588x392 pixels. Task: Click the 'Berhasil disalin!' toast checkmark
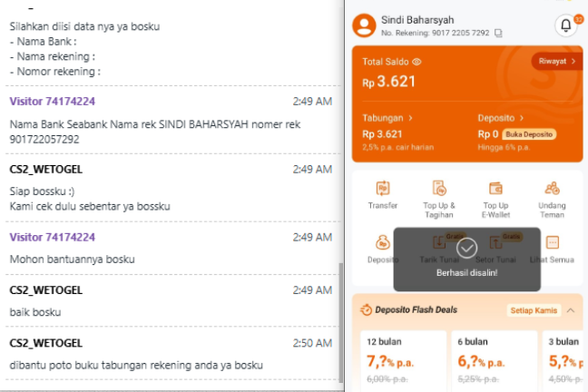click(x=467, y=248)
